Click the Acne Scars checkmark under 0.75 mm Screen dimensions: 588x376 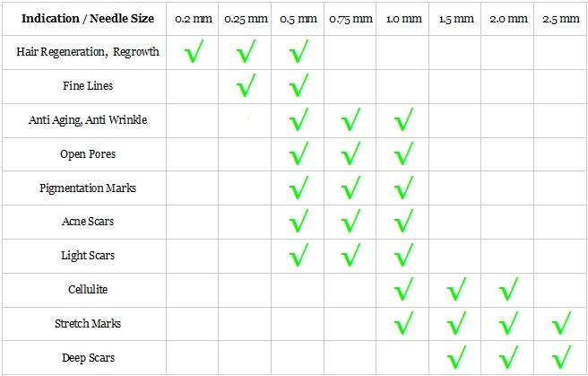[350, 222]
